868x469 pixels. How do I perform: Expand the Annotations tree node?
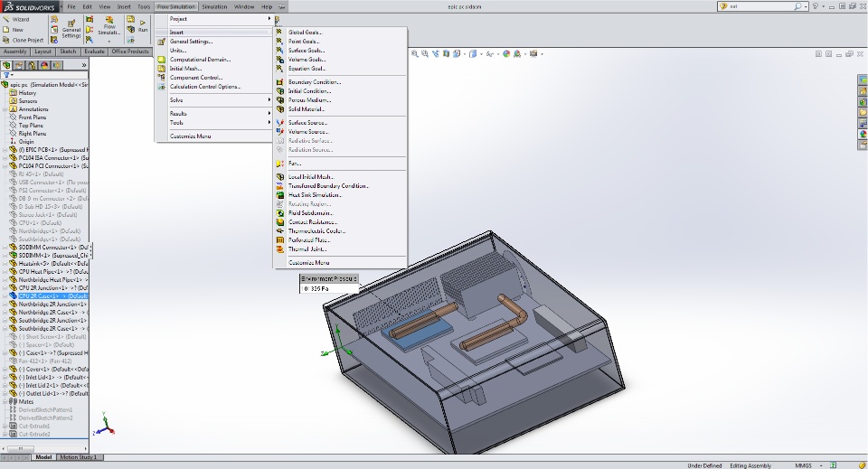tap(5, 109)
